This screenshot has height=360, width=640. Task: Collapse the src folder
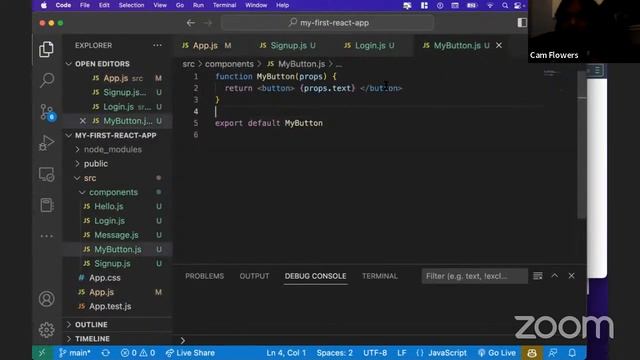coord(77,178)
